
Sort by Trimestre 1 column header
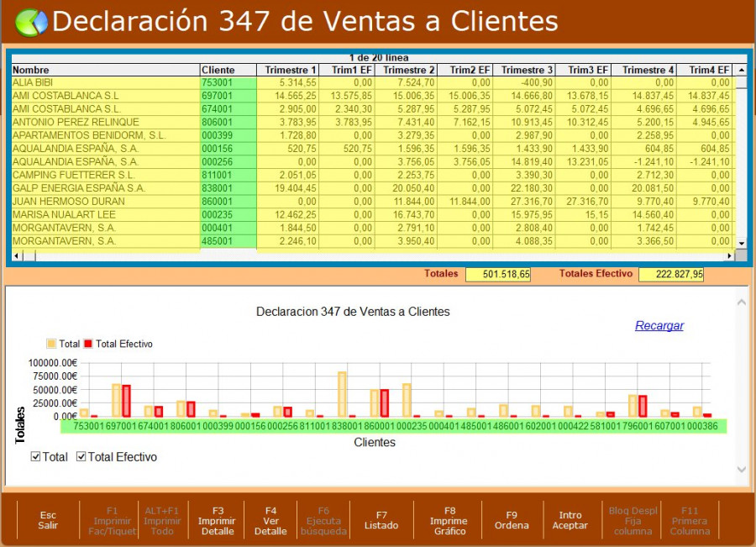(288, 70)
